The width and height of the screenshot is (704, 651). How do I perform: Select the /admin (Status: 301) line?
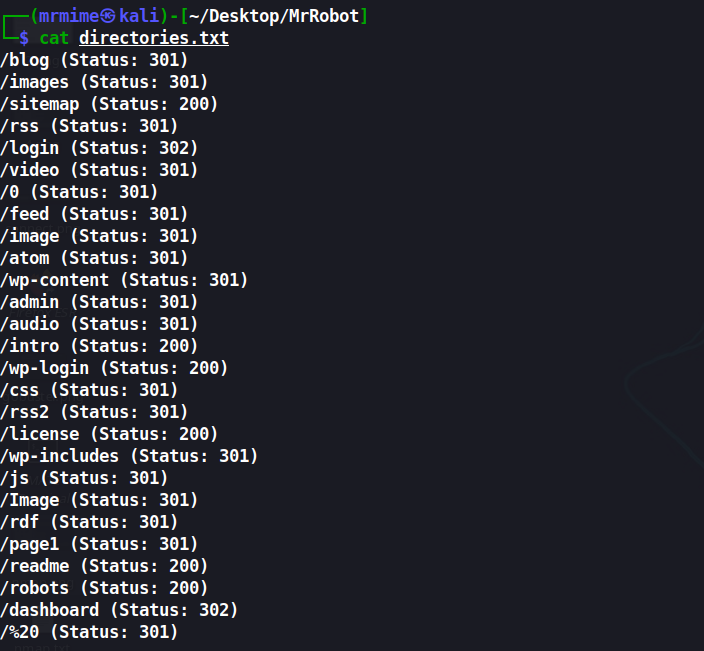click(x=99, y=302)
